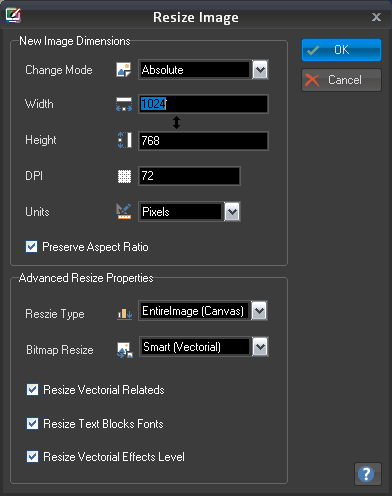Click the Bitmap Resize icon
The width and height of the screenshot is (392, 496).
pyautogui.click(x=125, y=350)
